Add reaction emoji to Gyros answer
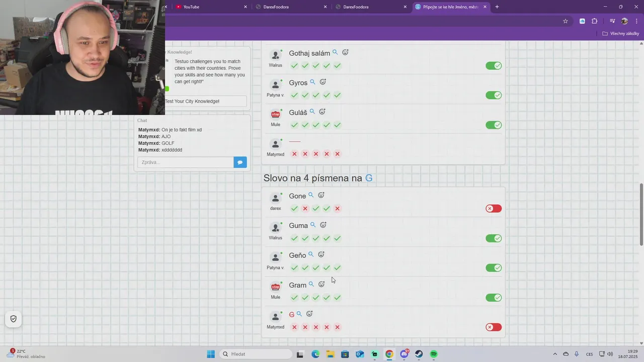This screenshot has height=362, width=644. (x=323, y=82)
